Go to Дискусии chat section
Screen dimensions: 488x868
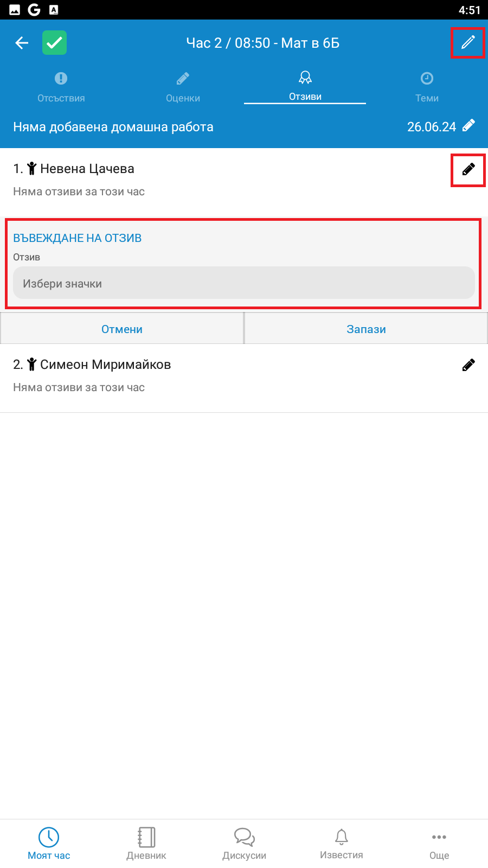click(x=244, y=844)
